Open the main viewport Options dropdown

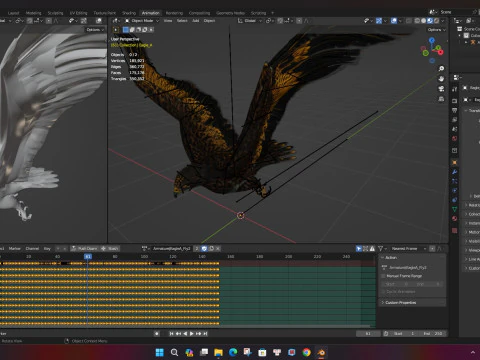point(436,30)
